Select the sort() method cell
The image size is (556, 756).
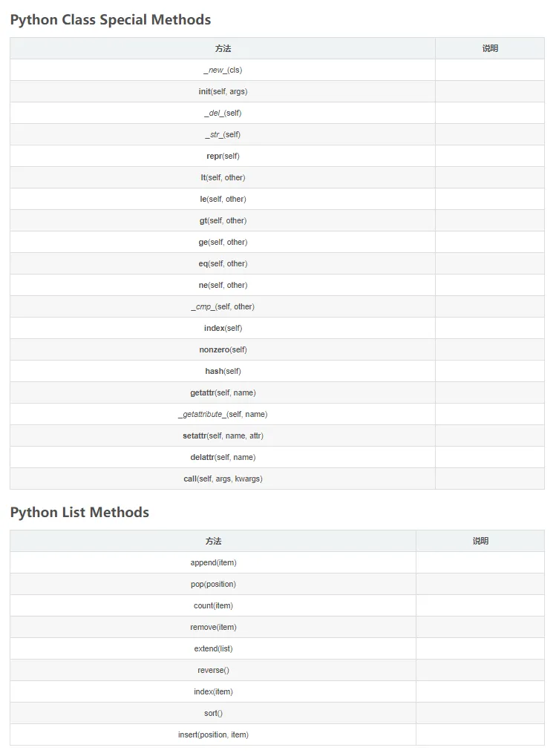click(213, 713)
